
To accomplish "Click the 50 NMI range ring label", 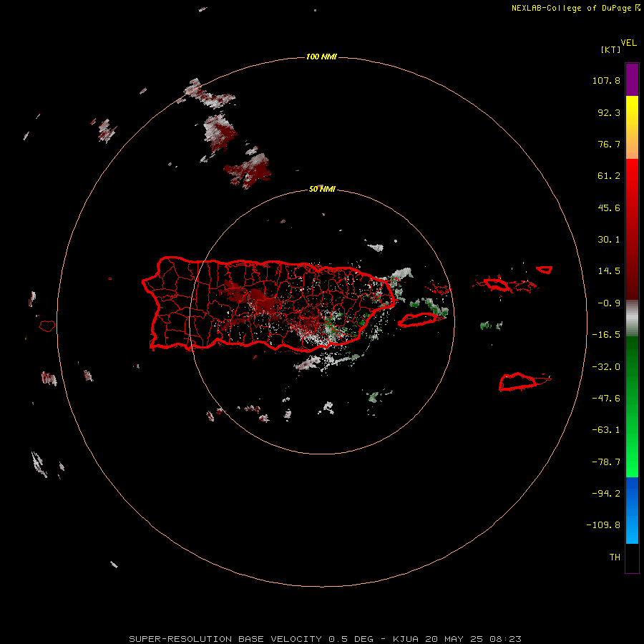I will click(322, 189).
